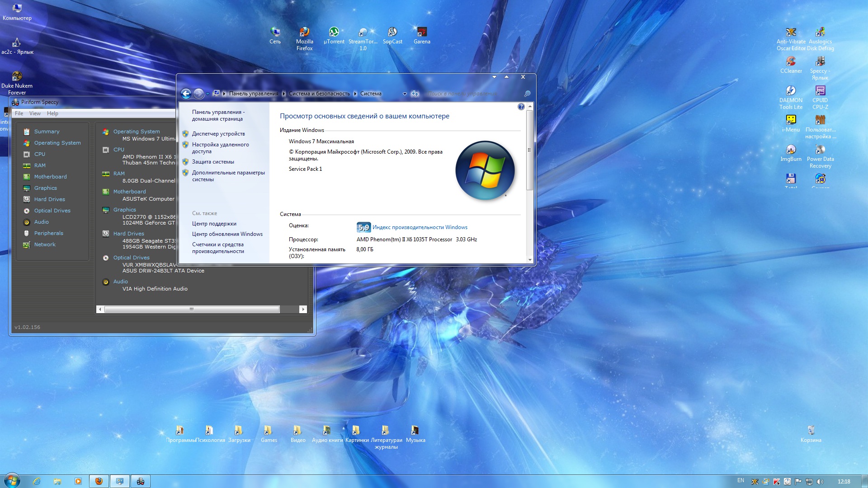Open Диспетчер устройств link
The image size is (868, 488).
[x=218, y=134]
